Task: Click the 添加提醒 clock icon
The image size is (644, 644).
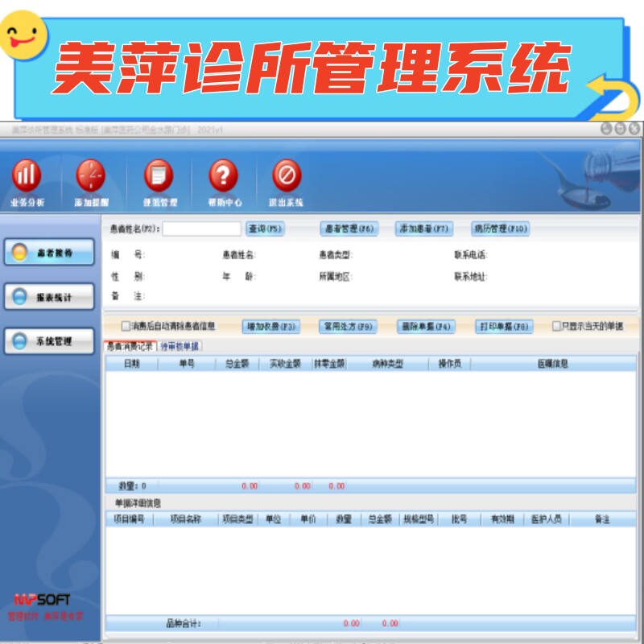Action: [91, 176]
